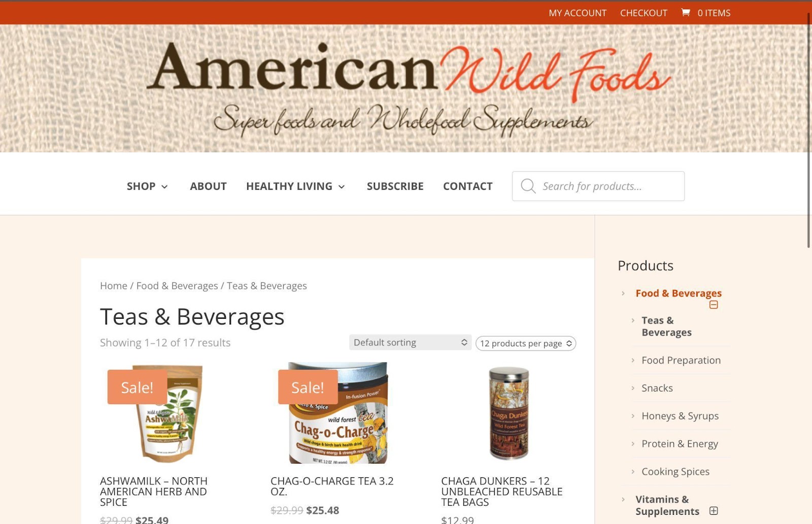Open Chag-o-Charge Tea product title

coord(332,486)
